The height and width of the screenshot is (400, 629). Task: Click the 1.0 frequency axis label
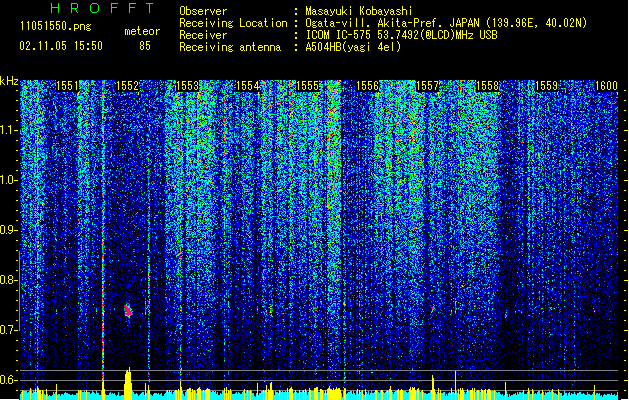[x=9, y=180]
